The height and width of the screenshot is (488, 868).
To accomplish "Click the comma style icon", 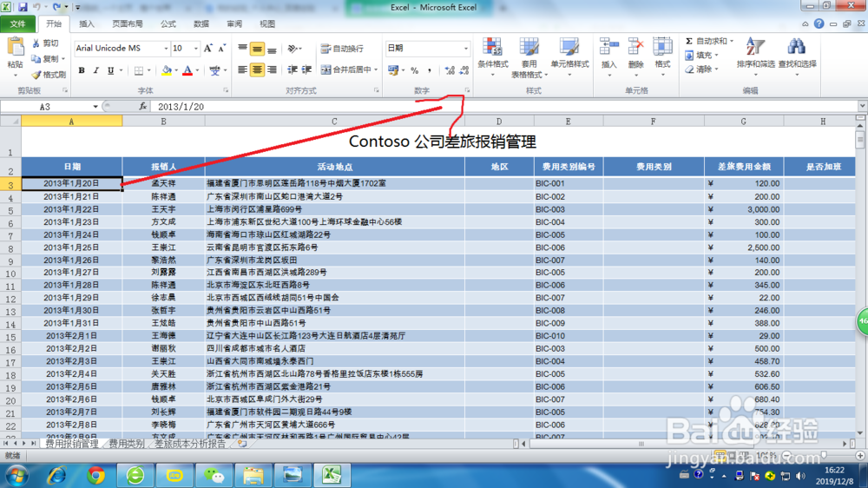I will (x=429, y=70).
